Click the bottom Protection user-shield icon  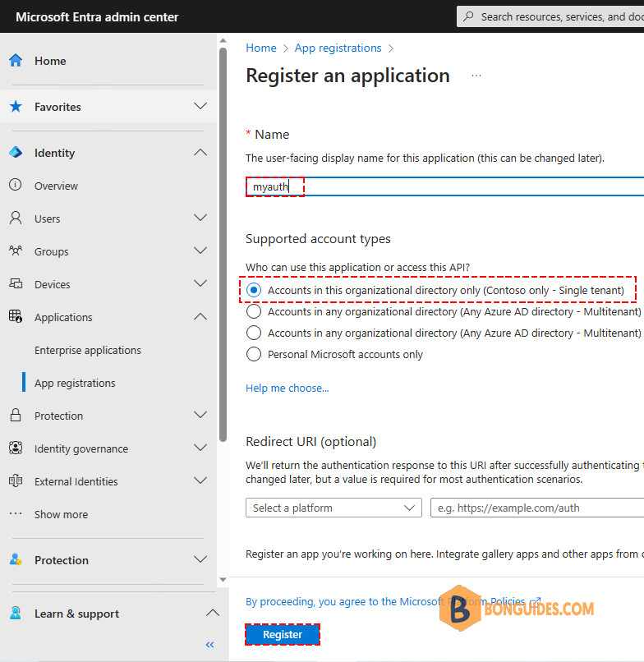click(x=16, y=560)
